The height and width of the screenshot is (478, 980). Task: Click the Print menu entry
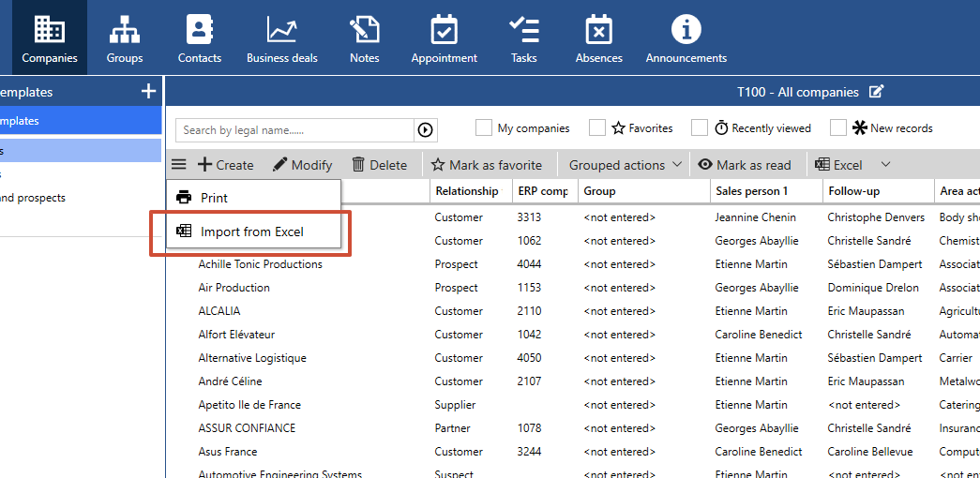pyautogui.click(x=253, y=198)
